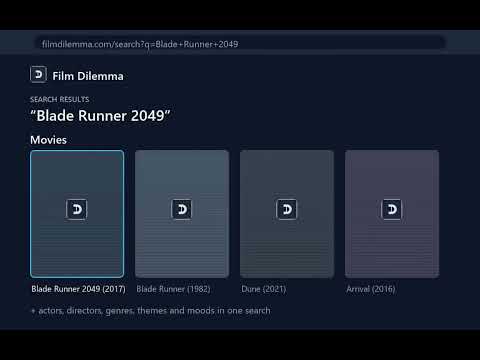Click the Film Dilemma logo icon in header
Image resolution: width=480 pixels, height=360 pixels.
pos(38,74)
